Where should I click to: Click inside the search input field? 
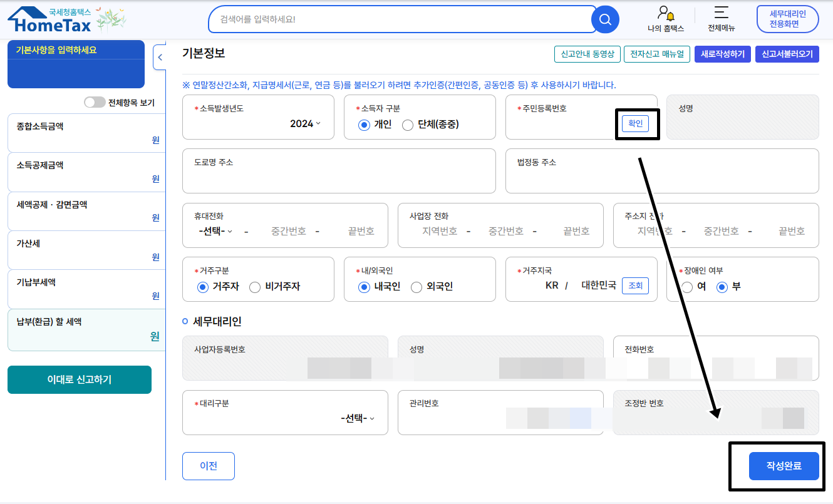coord(401,19)
